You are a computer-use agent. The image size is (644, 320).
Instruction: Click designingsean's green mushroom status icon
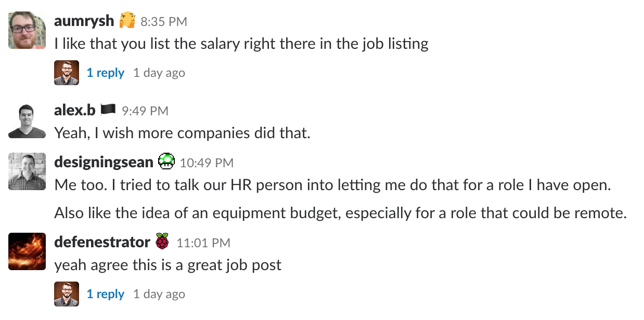coord(166,162)
